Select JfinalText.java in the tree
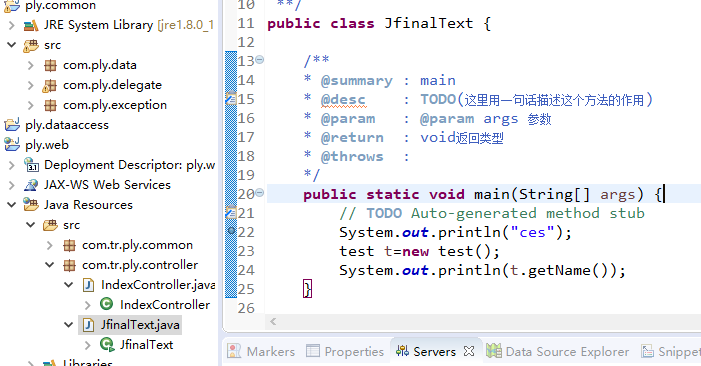The width and height of the screenshot is (701, 366). point(140,325)
